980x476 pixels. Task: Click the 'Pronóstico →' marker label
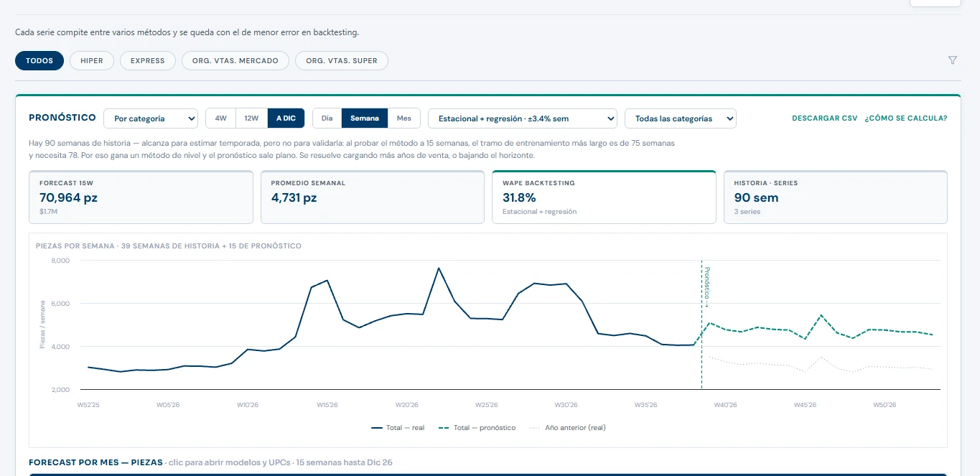tap(707, 287)
